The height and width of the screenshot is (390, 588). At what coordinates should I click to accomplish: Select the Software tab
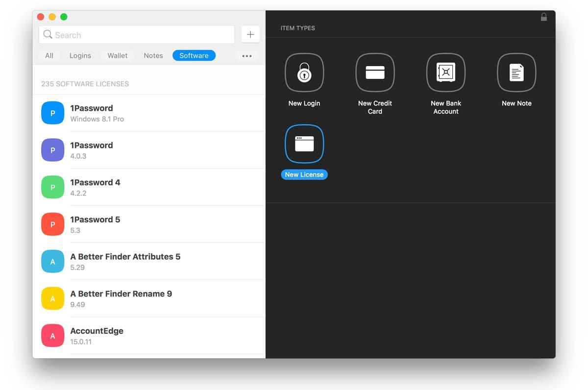click(194, 55)
